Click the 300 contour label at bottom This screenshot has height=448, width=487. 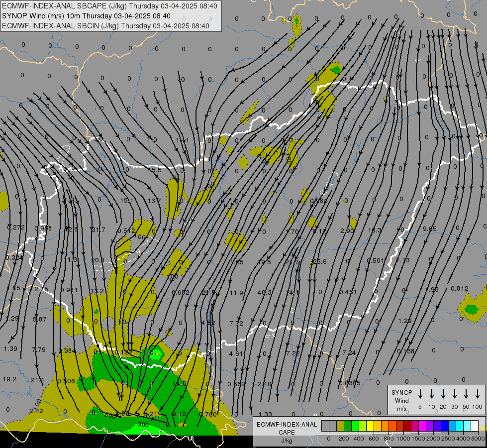(x=143, y=425)
